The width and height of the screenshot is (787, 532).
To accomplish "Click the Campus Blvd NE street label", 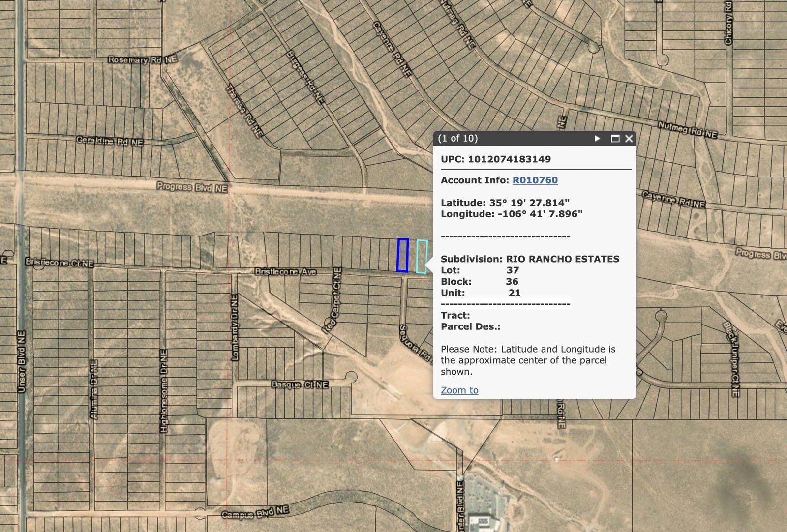I will [254, 513].
